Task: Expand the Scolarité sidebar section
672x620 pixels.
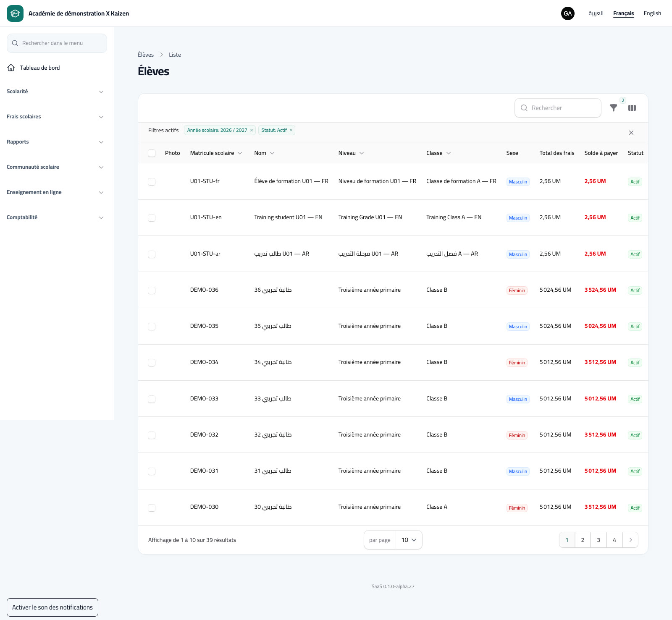Action: point(55,92)
